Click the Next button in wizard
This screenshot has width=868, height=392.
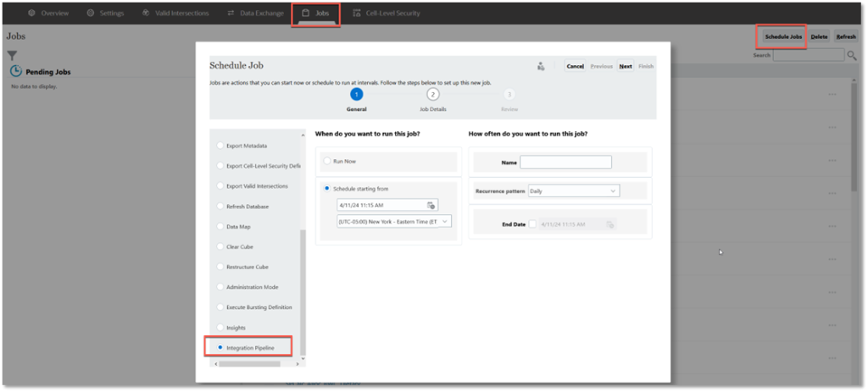point(625,66)
